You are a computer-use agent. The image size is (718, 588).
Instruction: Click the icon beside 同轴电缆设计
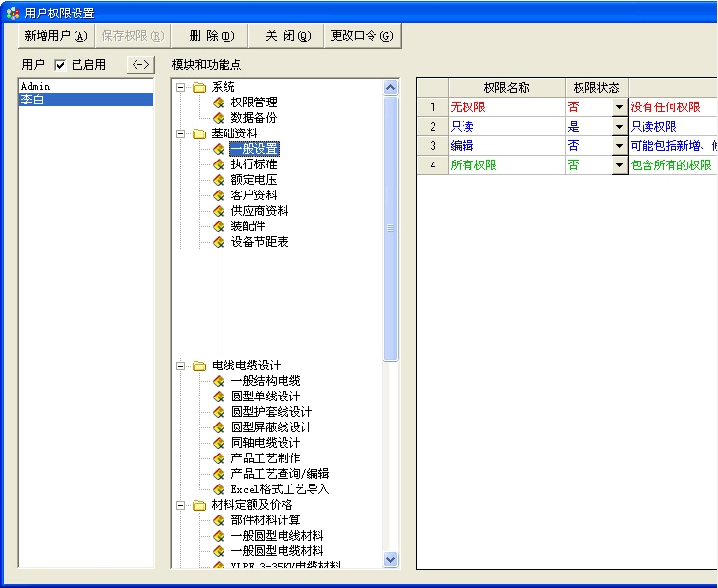(219, 443)
